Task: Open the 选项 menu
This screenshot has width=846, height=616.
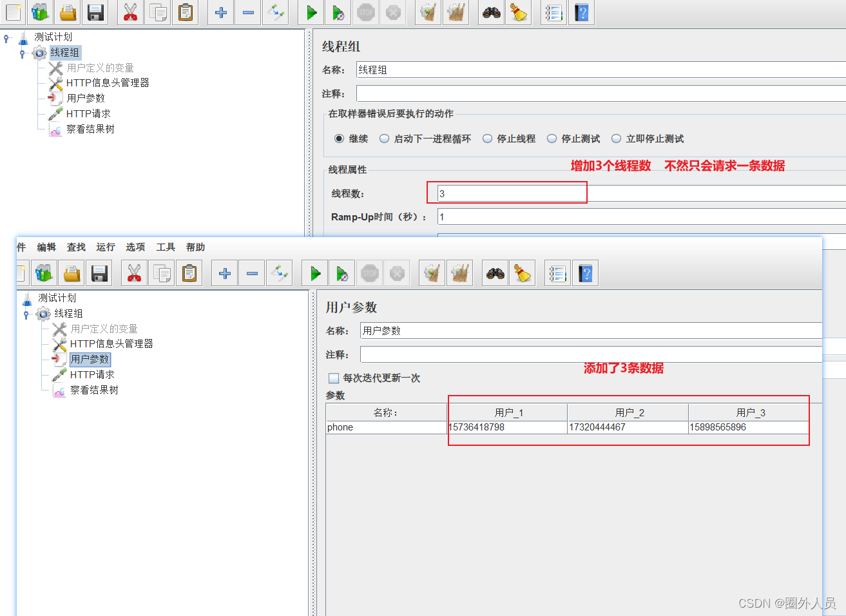Action: click(x=135, y=247)
